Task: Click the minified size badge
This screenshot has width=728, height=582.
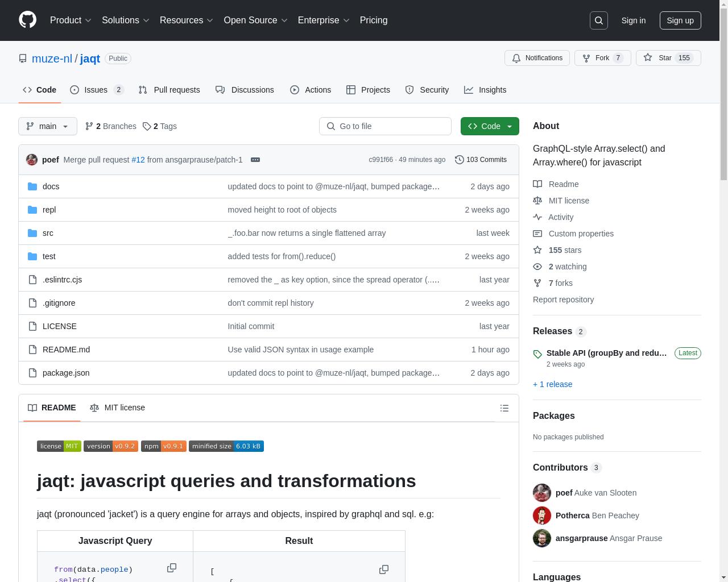Action: [x=226, y=446]
